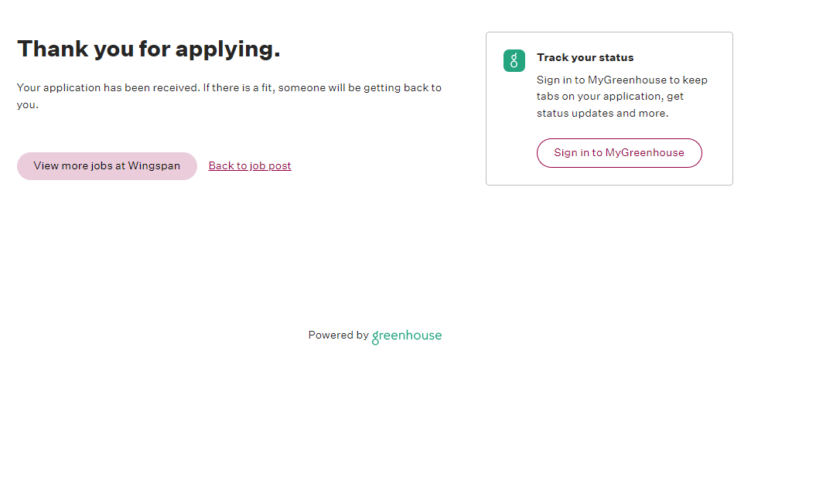
Task: Click the words "job post" in the underlined link
Action: [x=270, y=165]
